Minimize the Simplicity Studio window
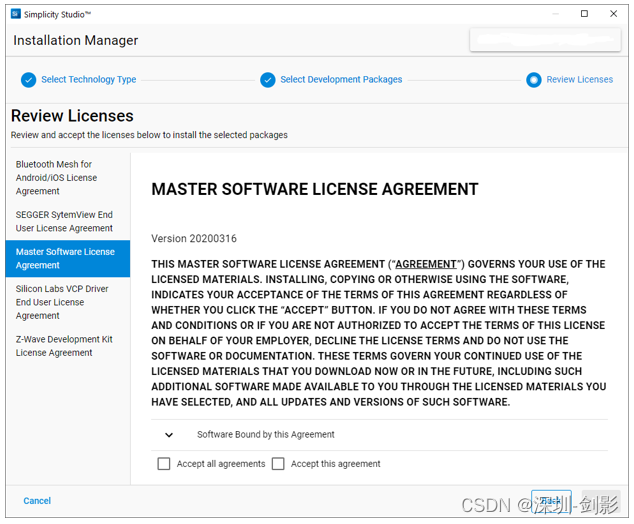This screenshot has width=634, height=524. tap(556, 14)
